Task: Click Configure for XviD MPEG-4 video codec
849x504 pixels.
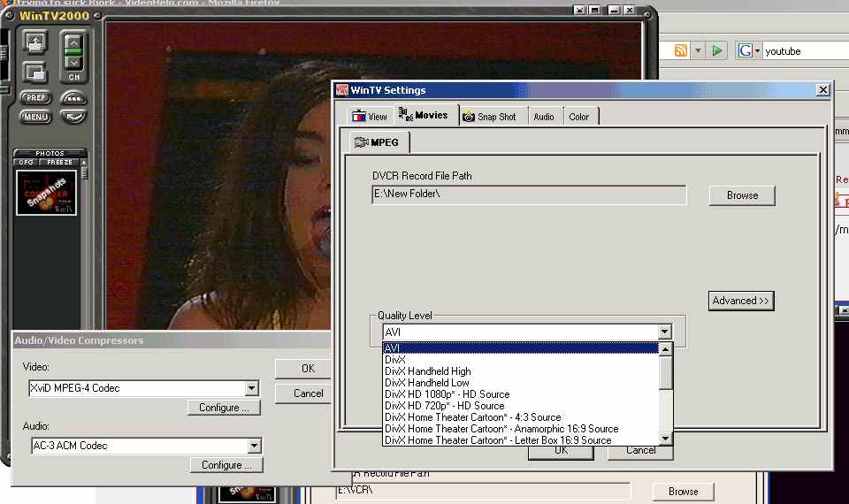Action: tap(224, 407)
